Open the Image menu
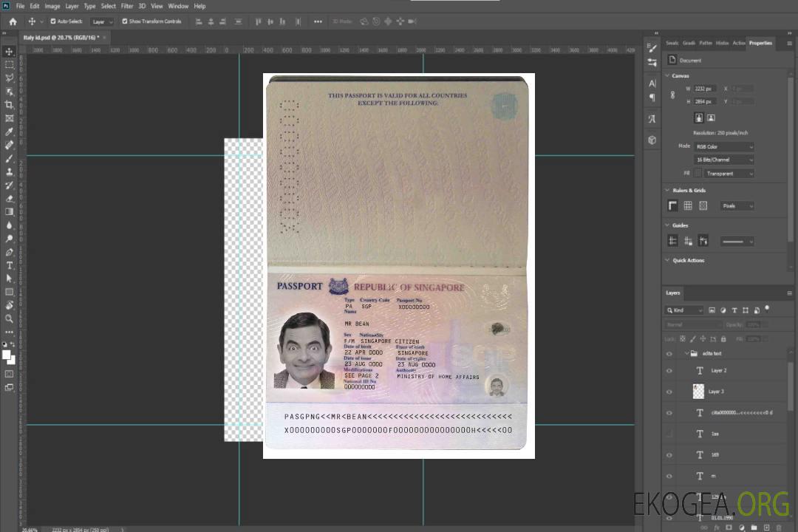This screenshot has height=532, width=798. point(52,6)
